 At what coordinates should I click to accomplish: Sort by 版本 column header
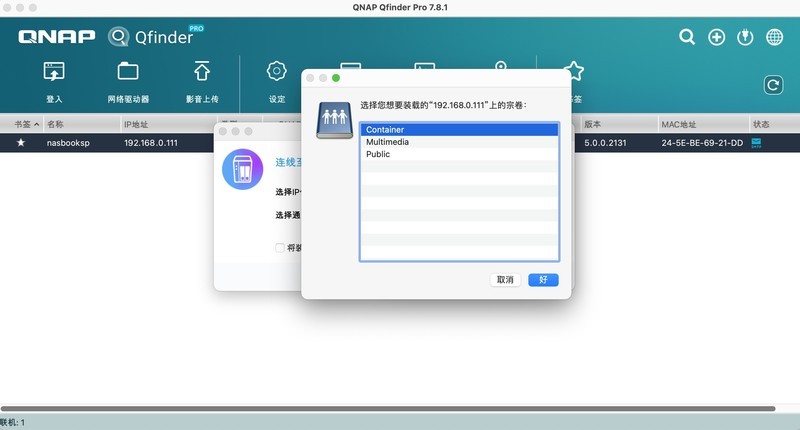[x=618, y=124]
